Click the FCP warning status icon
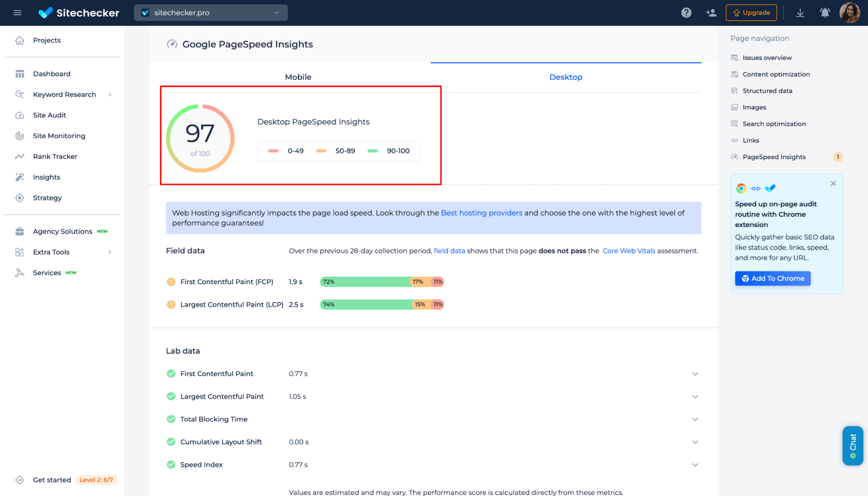This screenshot has height=496, width=868. [171, 282]
